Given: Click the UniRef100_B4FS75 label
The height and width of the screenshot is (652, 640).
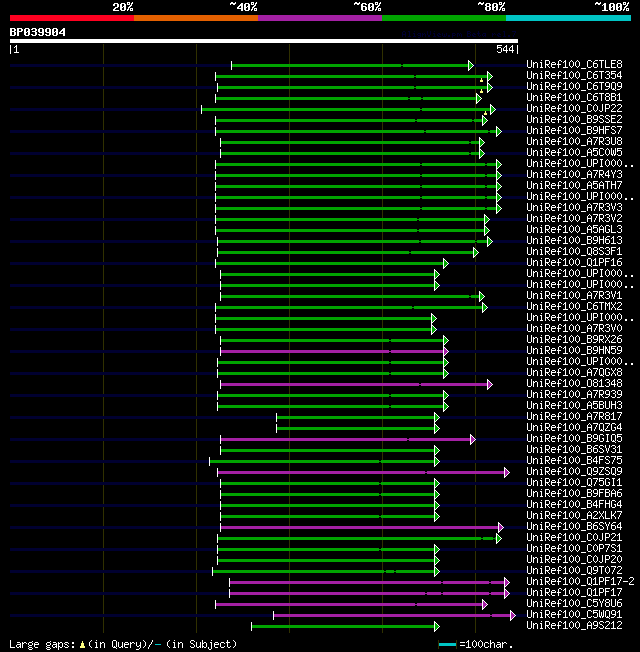Looking at the screenshot, I should (574, 460).
